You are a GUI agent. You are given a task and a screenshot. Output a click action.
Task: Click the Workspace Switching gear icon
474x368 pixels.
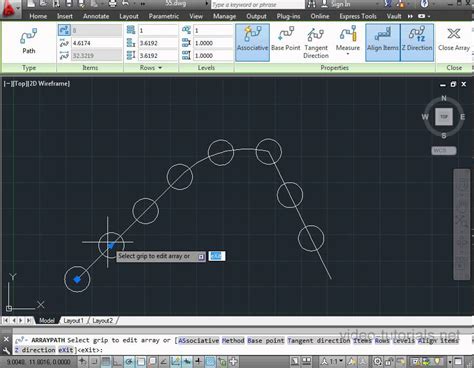(377, 362)
